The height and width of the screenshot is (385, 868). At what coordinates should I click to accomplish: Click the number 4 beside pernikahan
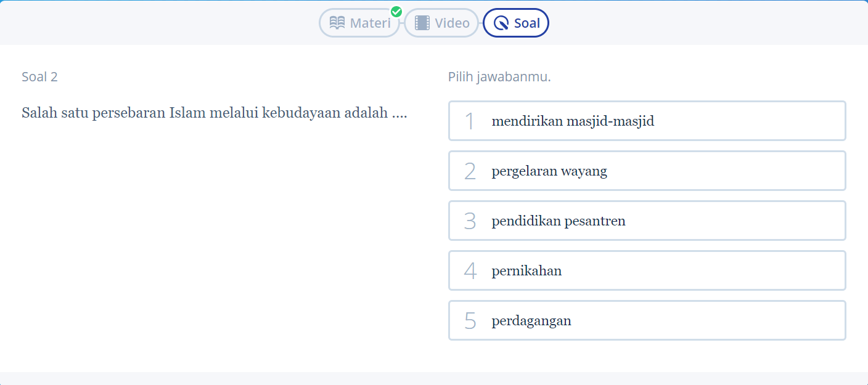(470, 271)
